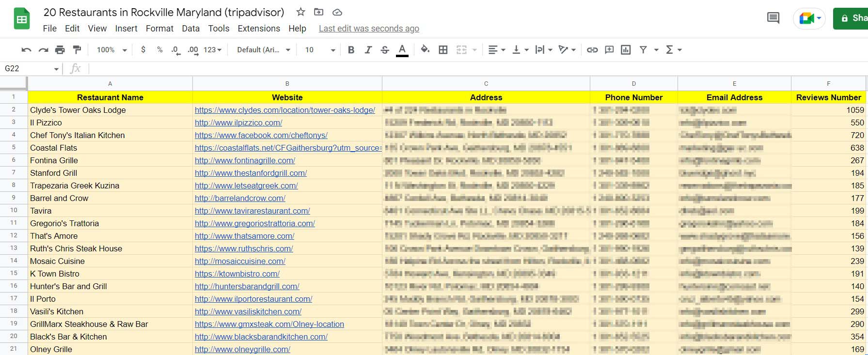Screen dimensions: 868x355
Task: Open the 123 number format dropdown
Action: 212,49
